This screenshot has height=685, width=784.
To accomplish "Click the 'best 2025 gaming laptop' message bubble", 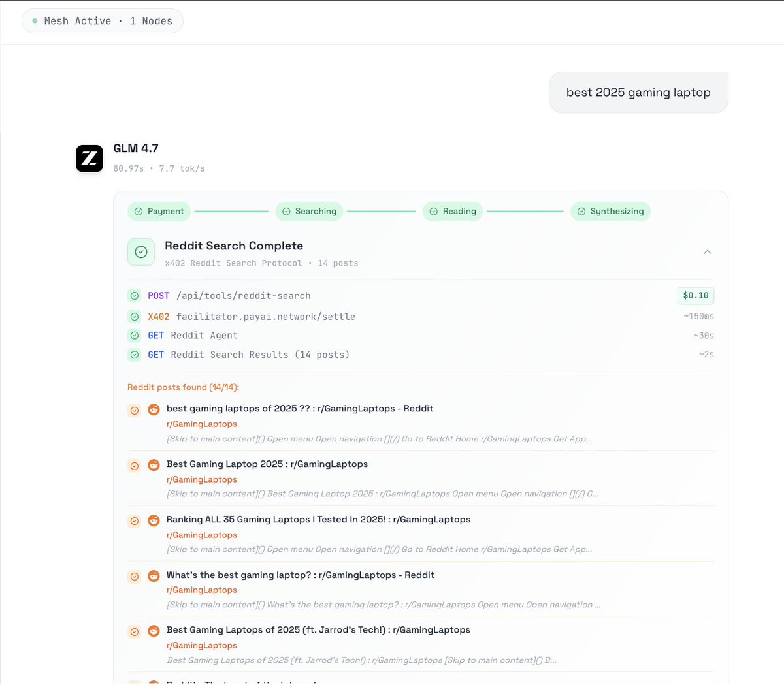I will coord(638,92).
